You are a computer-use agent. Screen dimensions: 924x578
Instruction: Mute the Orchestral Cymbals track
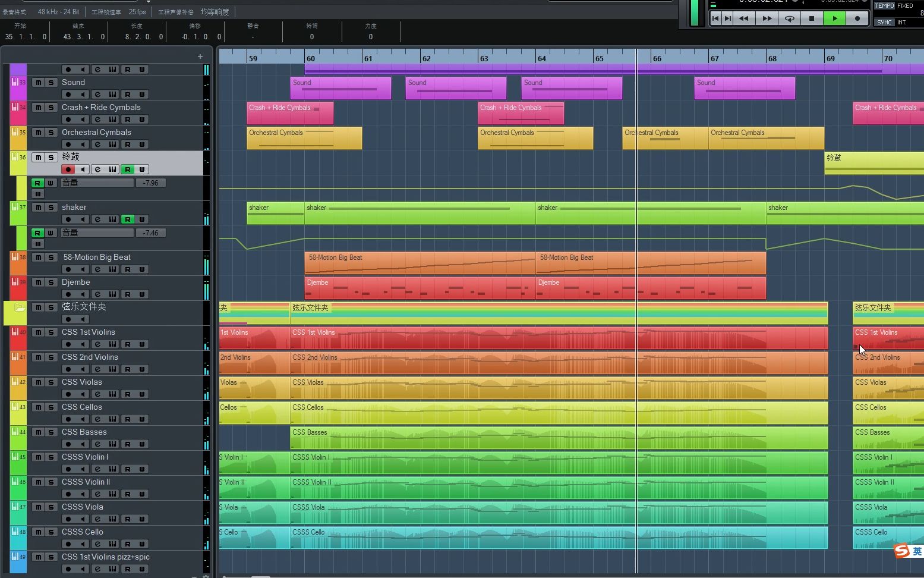pyautogui.click(x=38, y=133)
